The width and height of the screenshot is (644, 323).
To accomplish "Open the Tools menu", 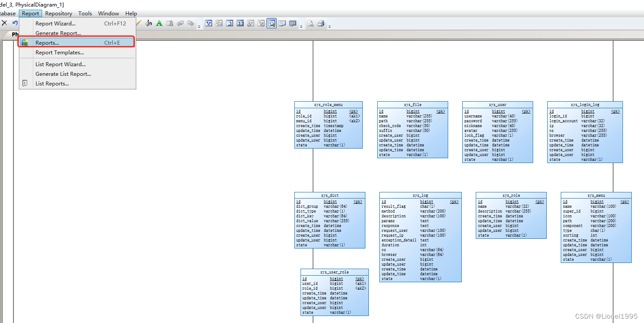I will pyautogui.click(x=85, y=14).
